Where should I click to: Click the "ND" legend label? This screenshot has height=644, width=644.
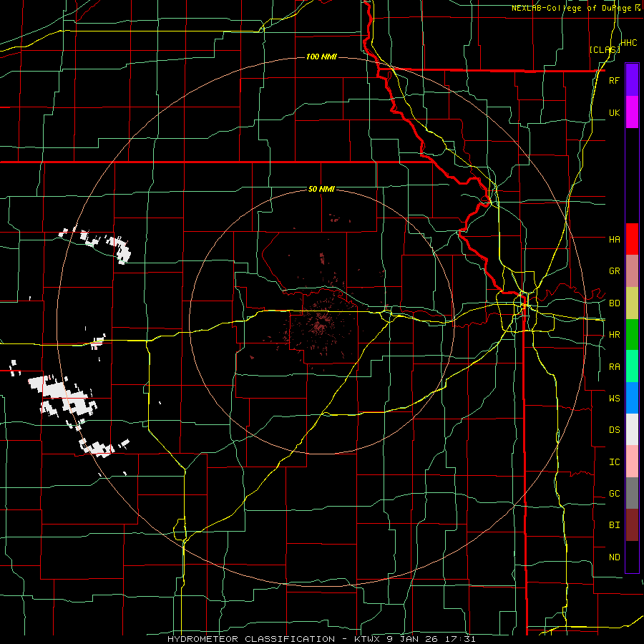(x=614, y=557)
